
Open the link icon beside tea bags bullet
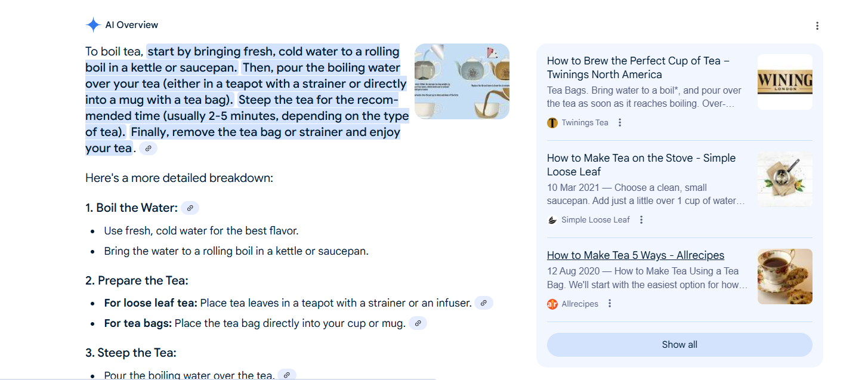[x=418, y=323]
